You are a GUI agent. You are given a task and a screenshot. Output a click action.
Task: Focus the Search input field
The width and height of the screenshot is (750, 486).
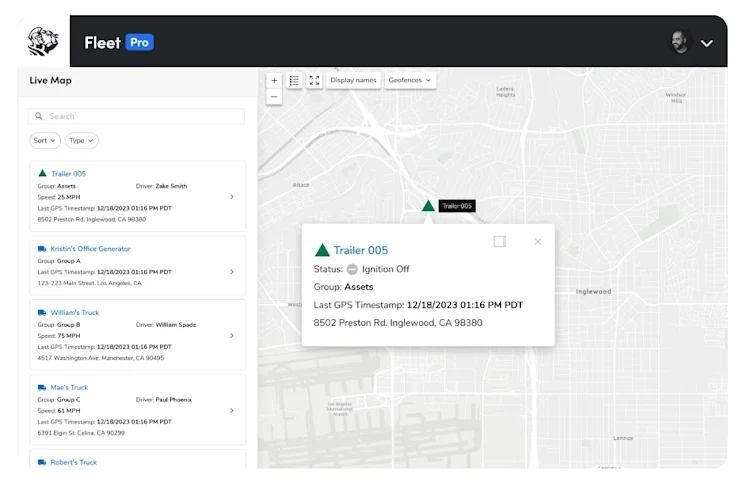137,116
